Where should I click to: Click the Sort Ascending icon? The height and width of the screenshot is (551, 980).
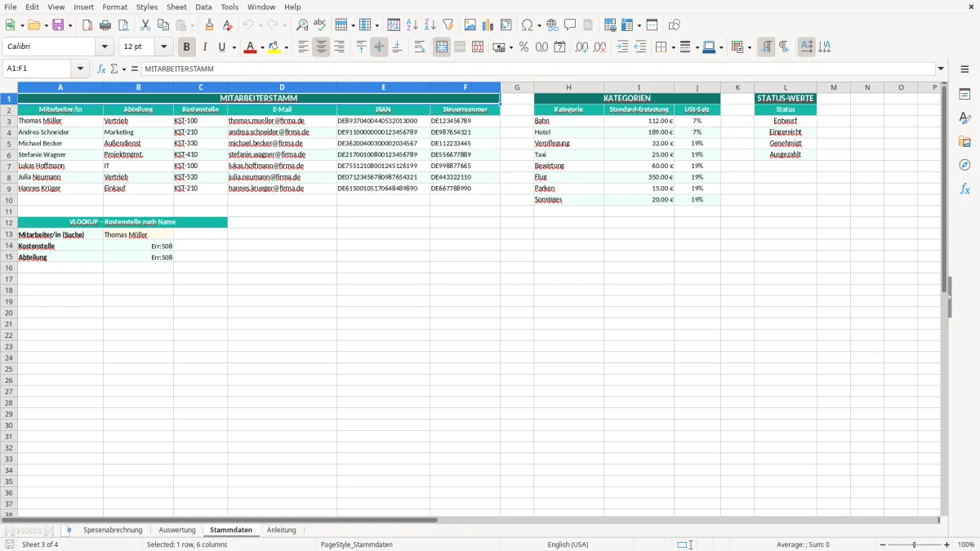(x=412, y=25)
